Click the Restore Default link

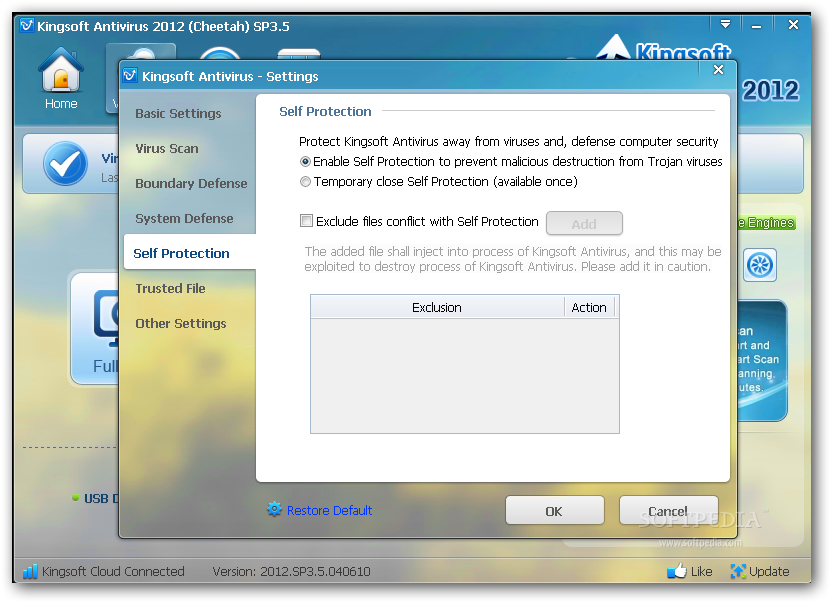[x=329, y=510]
